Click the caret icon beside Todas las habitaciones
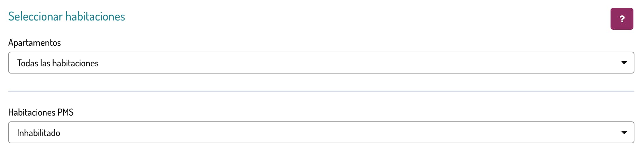The image size is (644, 158). coord(624,63)
